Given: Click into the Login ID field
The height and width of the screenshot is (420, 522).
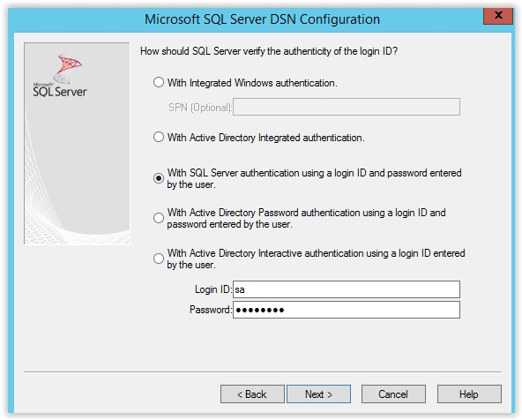Looking at the screenshot, I should (347, 289).
